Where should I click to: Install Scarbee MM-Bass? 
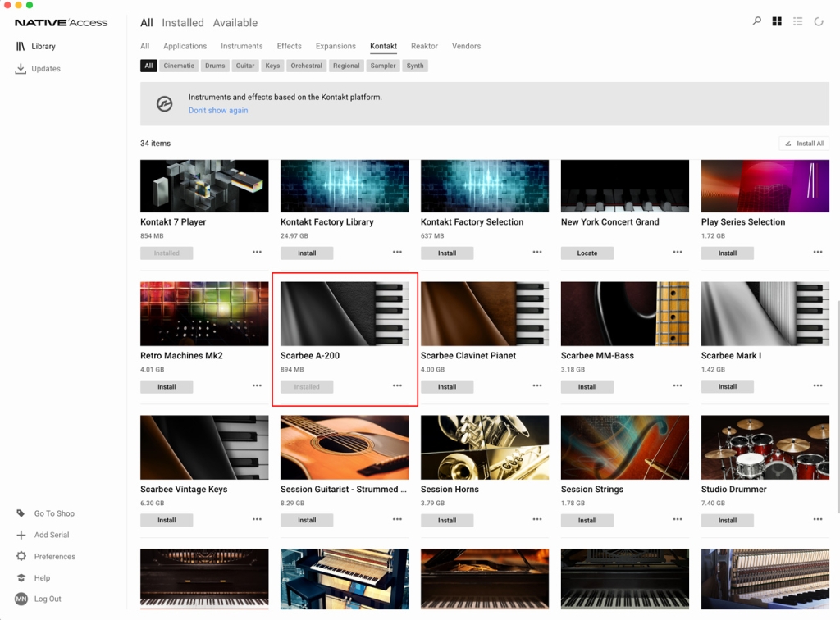[587, 386]
